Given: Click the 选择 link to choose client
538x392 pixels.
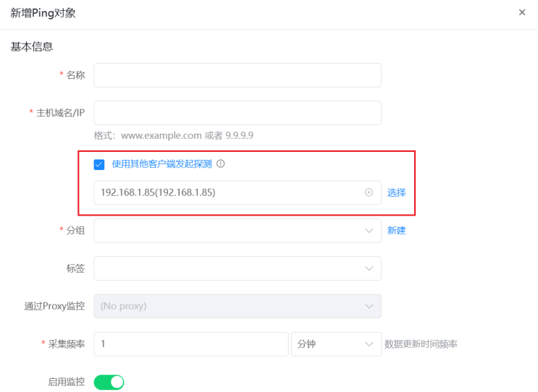Looking at the screenshot, I should (x=396, y=192).
